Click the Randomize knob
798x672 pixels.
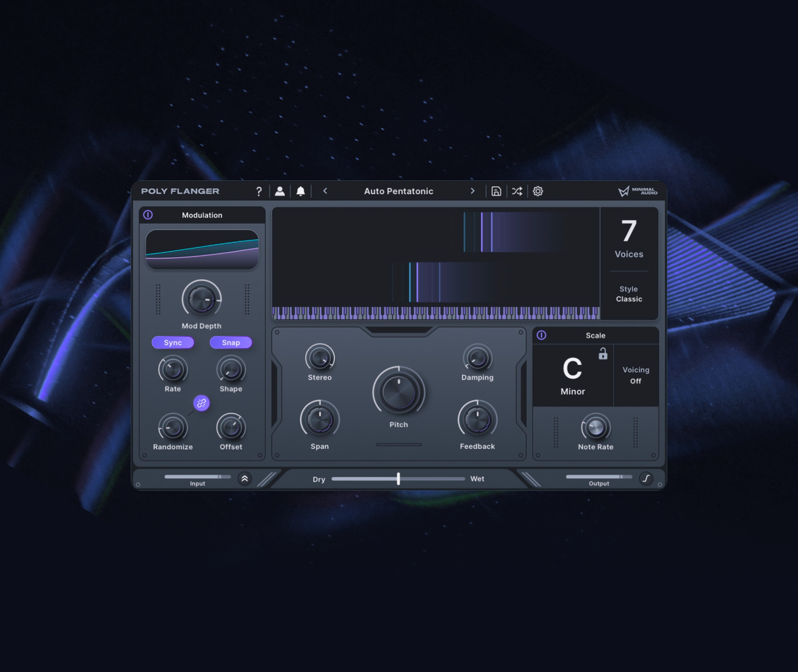coord(173,427)
